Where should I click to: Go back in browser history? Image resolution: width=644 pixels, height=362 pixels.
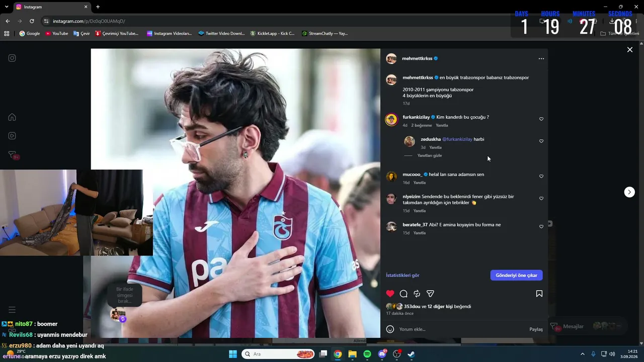8,21
